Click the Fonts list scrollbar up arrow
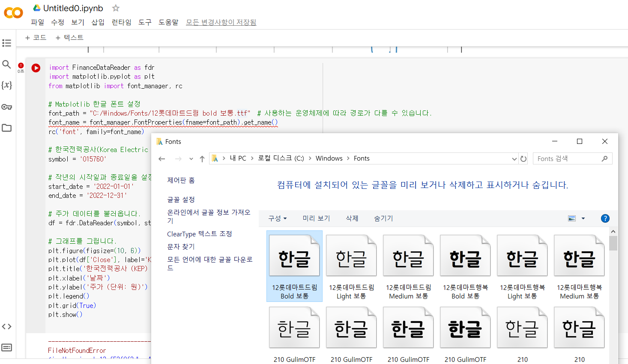This screenshot has height=364, width=628. click(x=613, y=232)
